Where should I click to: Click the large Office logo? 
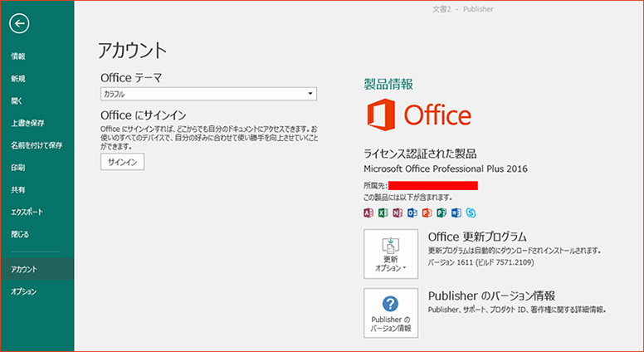coord(419,115)
